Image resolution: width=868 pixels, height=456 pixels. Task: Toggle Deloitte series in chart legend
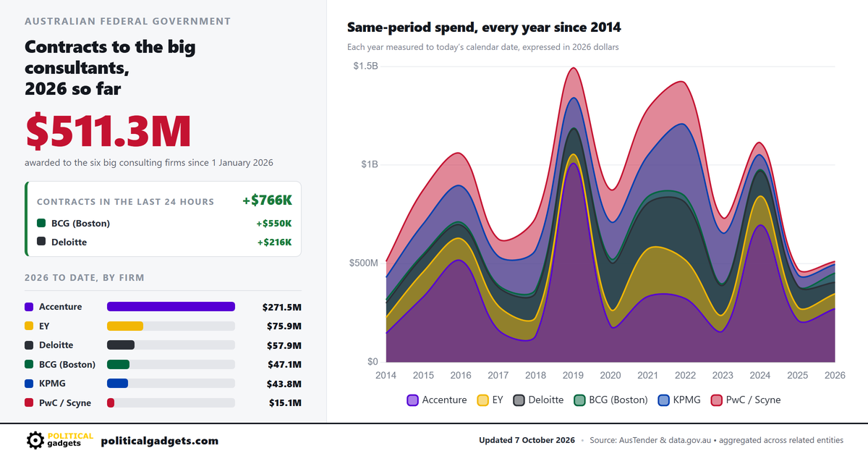pos(538,400)
